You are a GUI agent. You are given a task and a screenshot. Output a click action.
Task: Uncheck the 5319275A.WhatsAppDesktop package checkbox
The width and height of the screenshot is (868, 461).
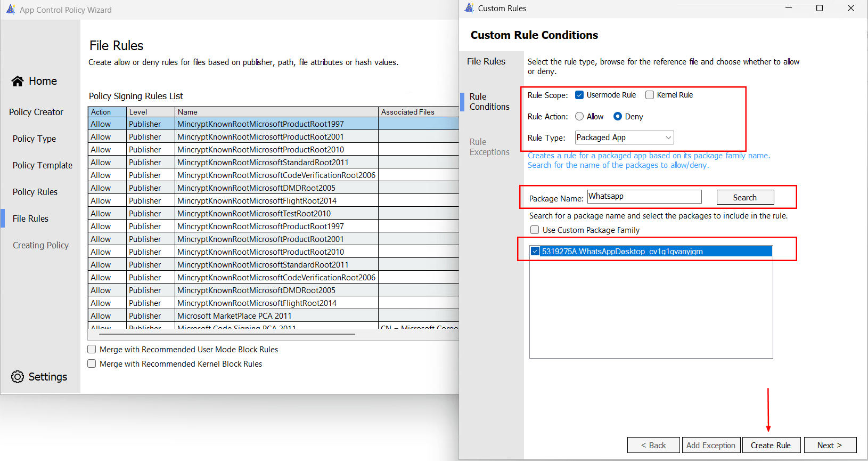coord(535,251)
